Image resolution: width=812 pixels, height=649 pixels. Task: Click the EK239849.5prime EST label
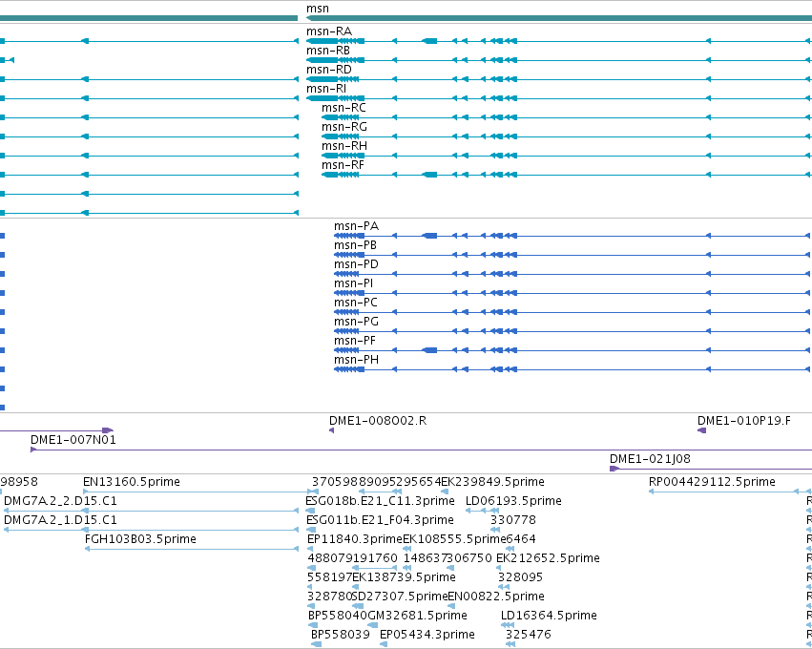click(x=492, y=482)
